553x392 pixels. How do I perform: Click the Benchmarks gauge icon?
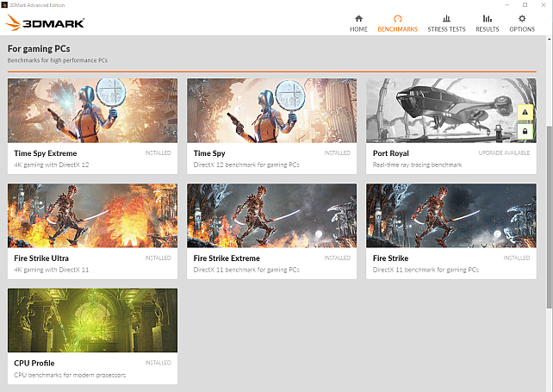(x=397, y=18)
